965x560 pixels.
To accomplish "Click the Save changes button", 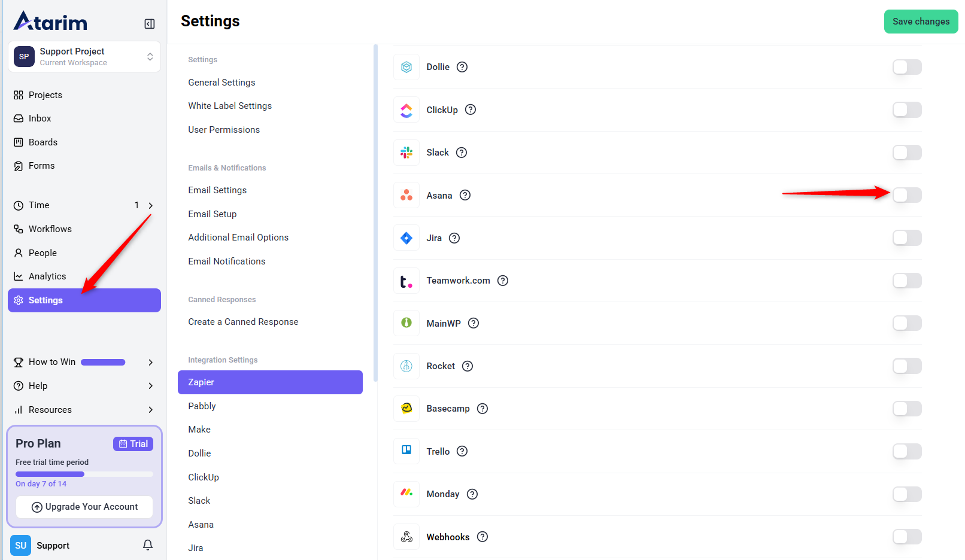I will [x=921, y=22].
